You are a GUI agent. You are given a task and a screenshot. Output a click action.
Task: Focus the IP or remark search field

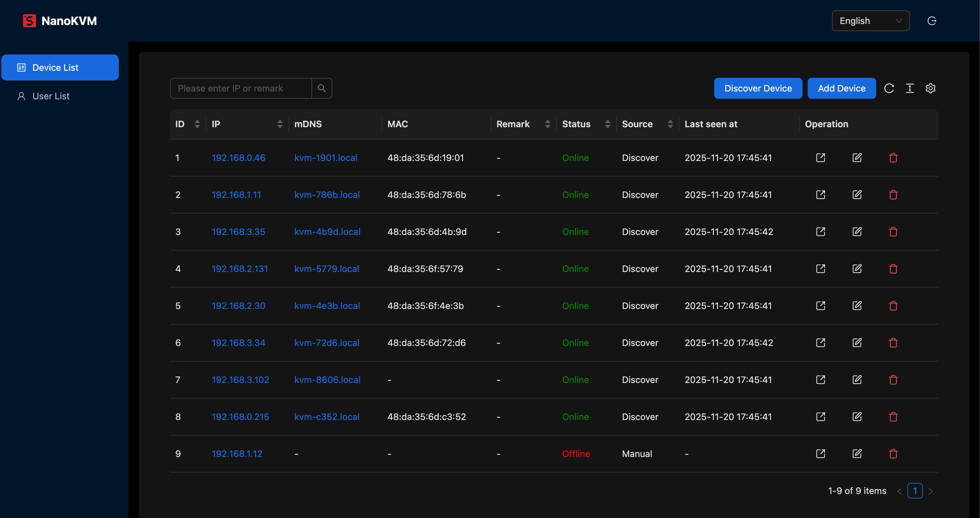pos(240,88)
